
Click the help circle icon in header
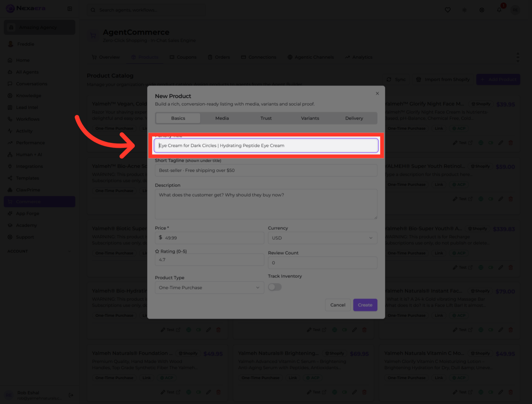pos(482,10)
